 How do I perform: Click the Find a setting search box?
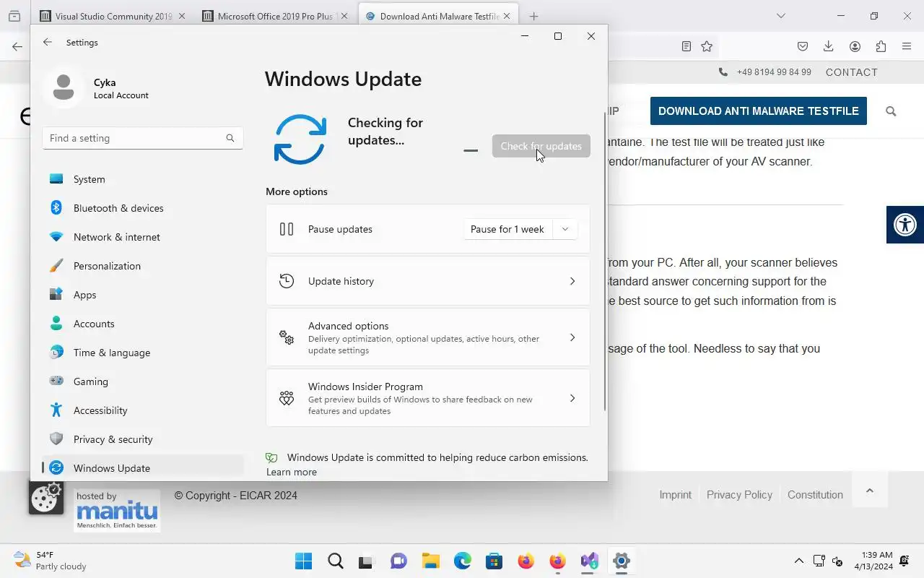click(x=142, y=138)
